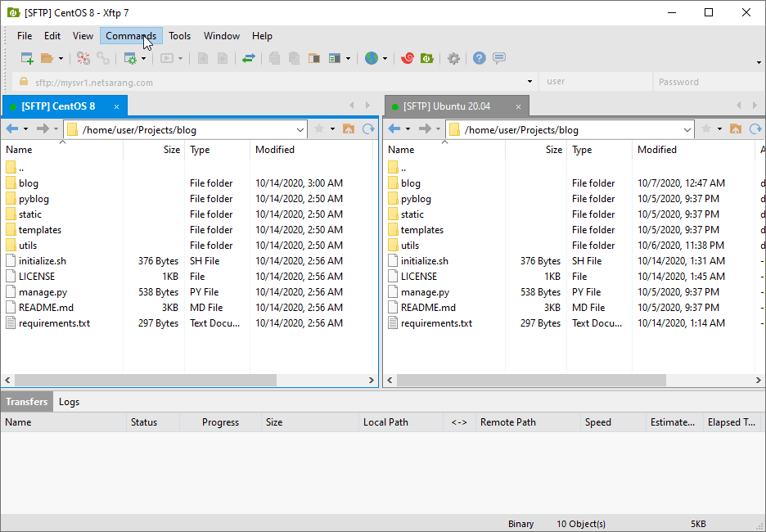Launch Xshell via the red swirl icon
766x532 pixels.
(408, 59)
